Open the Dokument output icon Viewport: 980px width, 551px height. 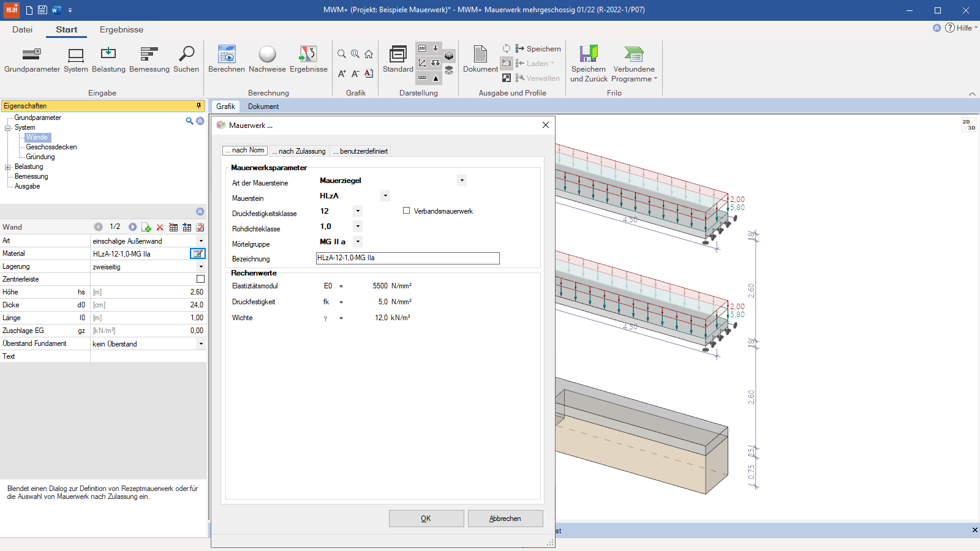pos(480,59)
